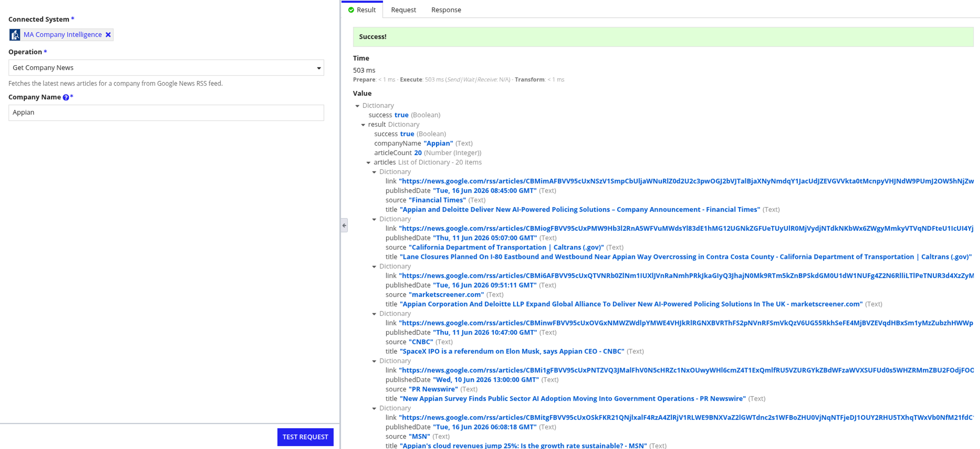Select the result success true value

point(407,134)
